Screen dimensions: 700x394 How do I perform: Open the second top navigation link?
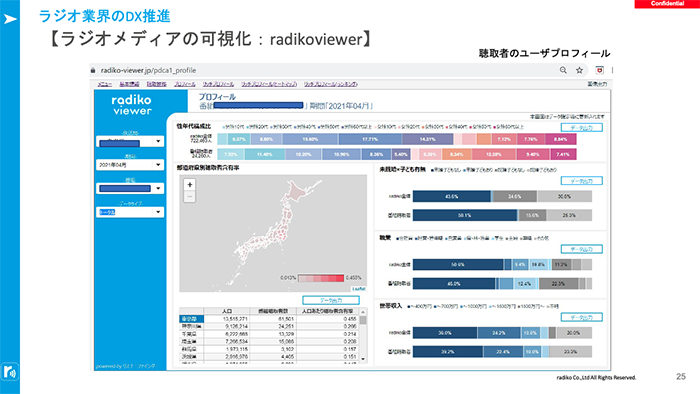129,84
